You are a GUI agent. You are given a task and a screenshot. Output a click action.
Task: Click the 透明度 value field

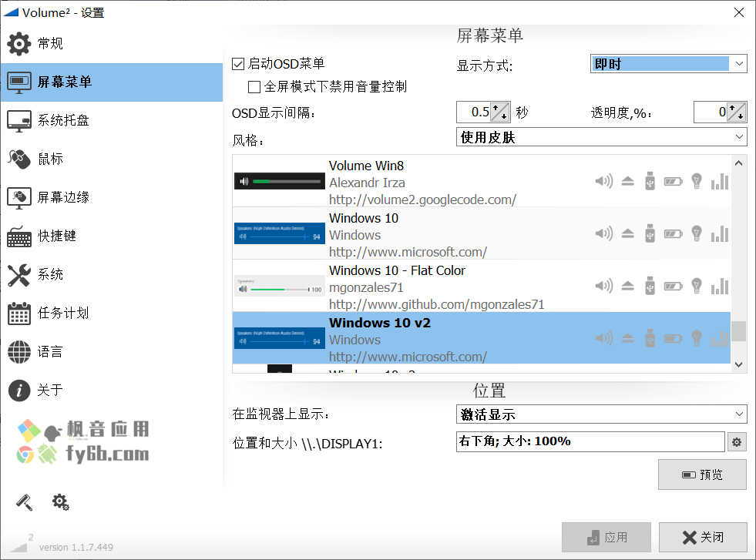[x=711, y=112]
